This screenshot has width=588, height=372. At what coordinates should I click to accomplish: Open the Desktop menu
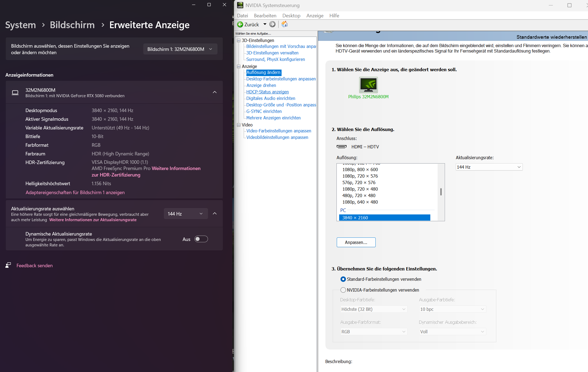coord(291,16)
